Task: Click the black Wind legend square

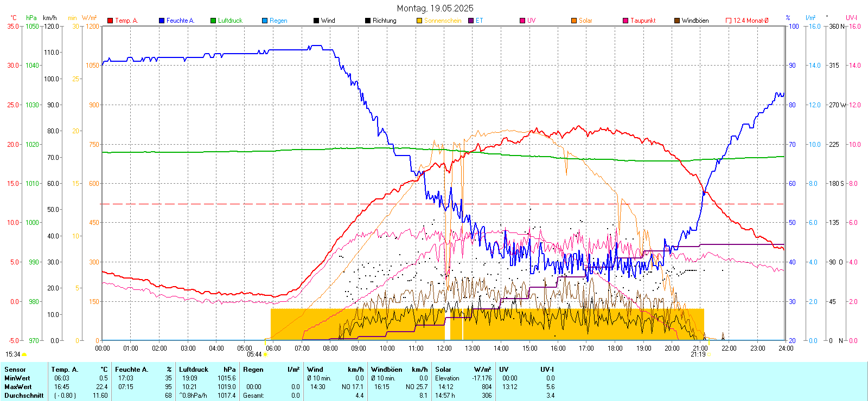Action: [316, 21]
